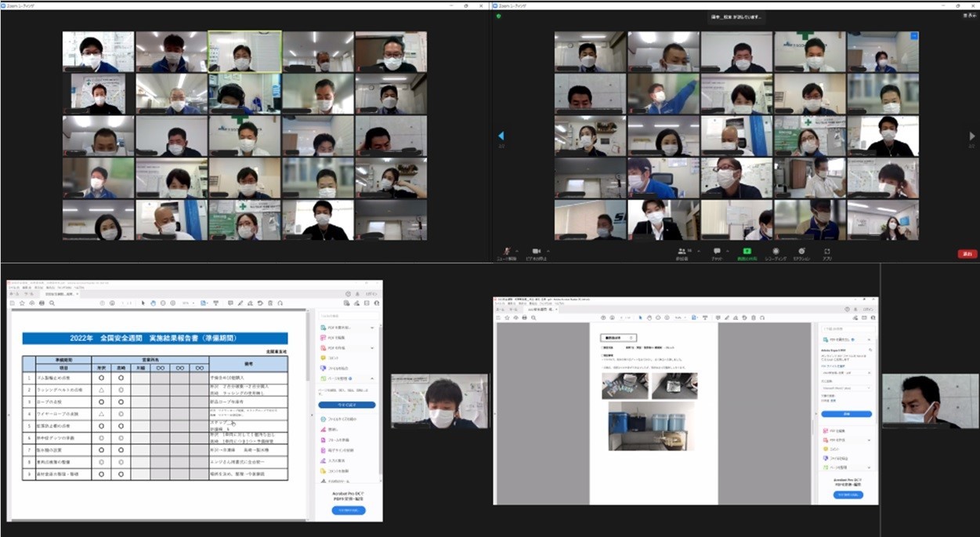Select the arrow Selection tool in left Acrobat
This screenshot has height=537, width=980.
point(143,303)
